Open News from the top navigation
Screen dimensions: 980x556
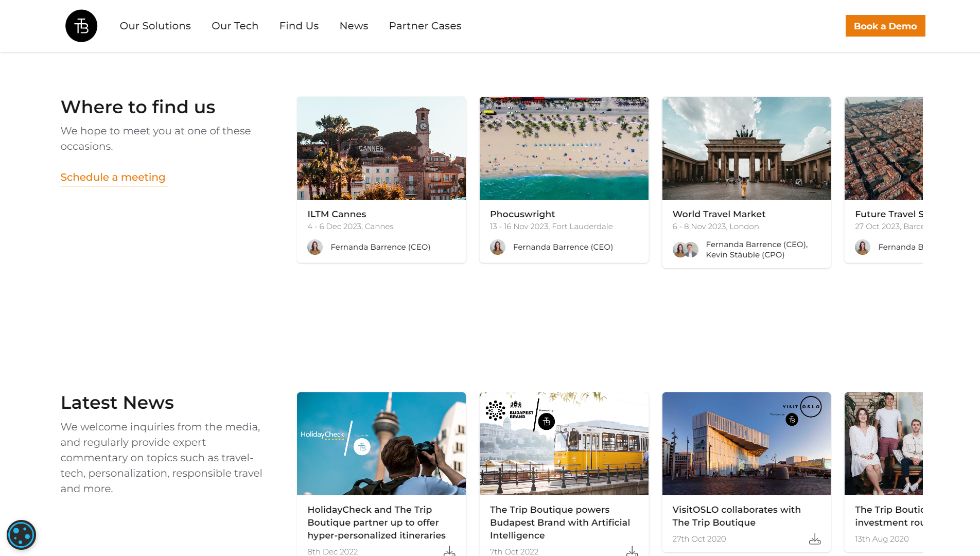tap(354, 26)
